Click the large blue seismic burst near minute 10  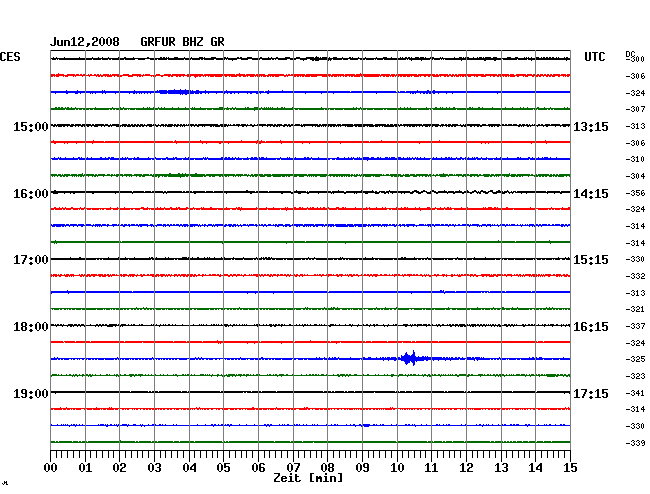pos(410,358)
